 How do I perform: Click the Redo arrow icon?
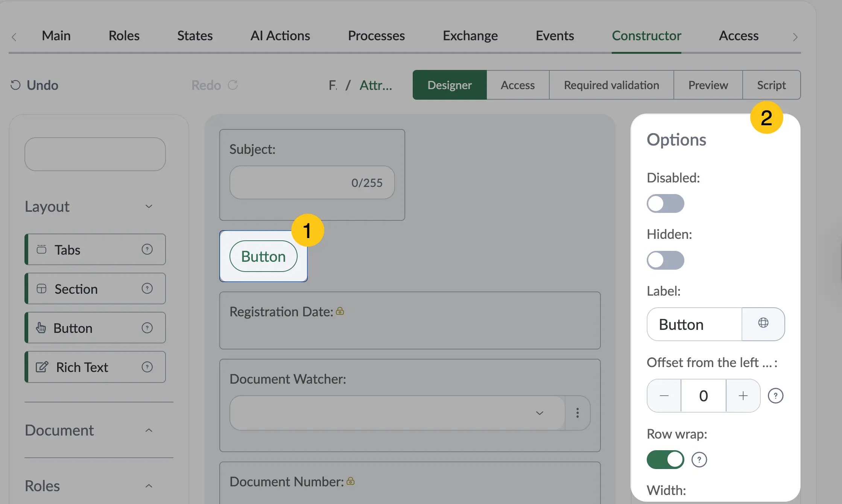coord(233,85)
